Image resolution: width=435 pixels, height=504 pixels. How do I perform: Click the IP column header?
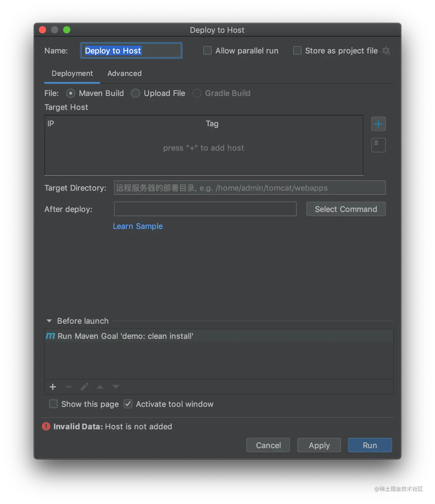(51, 124)
